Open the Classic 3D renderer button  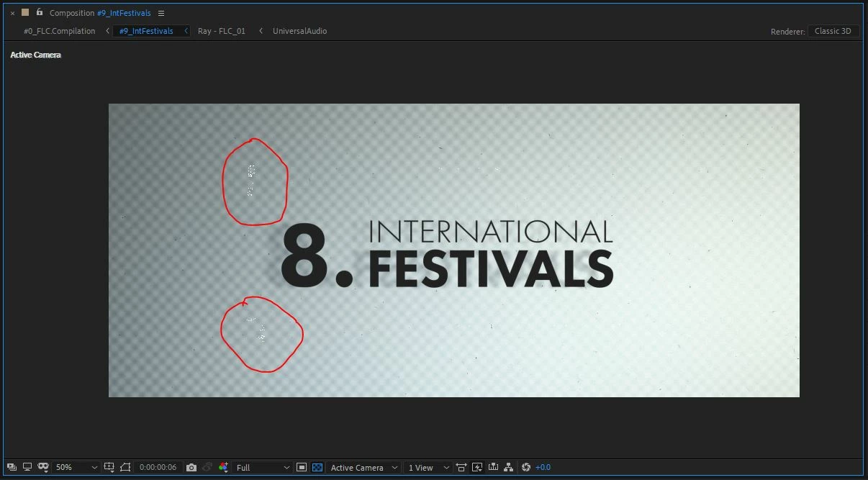pyautogui.click(x=833, y=31)
